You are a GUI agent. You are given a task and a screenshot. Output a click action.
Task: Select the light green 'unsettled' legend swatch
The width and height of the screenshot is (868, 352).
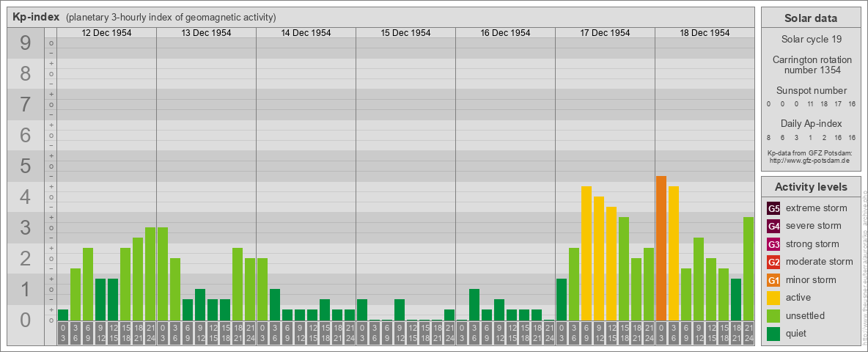773,315
